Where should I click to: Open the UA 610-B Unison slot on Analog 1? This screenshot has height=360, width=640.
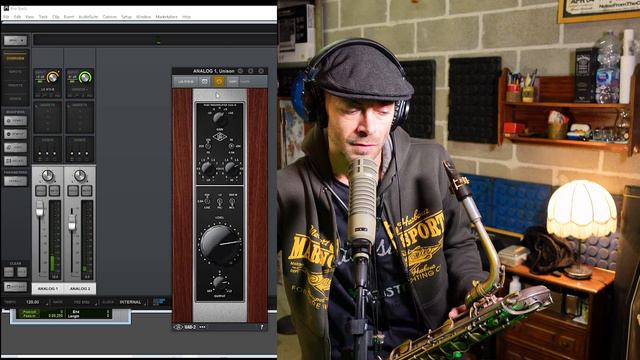[x=48, y=89]
